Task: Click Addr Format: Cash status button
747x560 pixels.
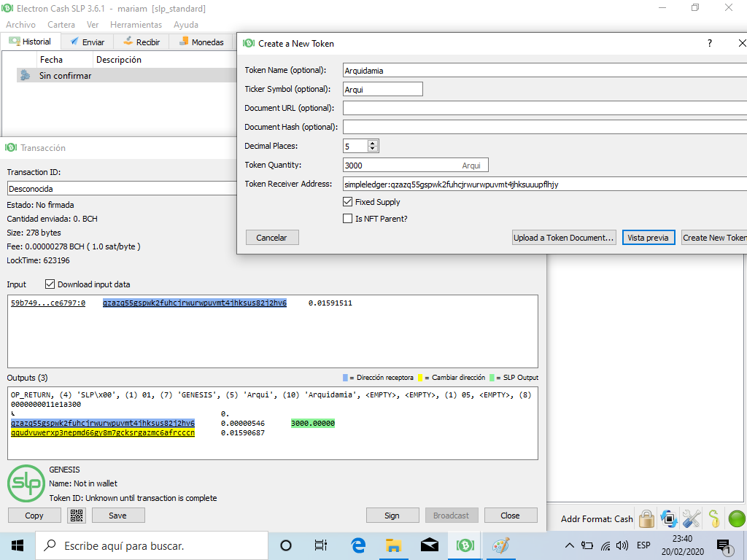Action: point(597,518)
